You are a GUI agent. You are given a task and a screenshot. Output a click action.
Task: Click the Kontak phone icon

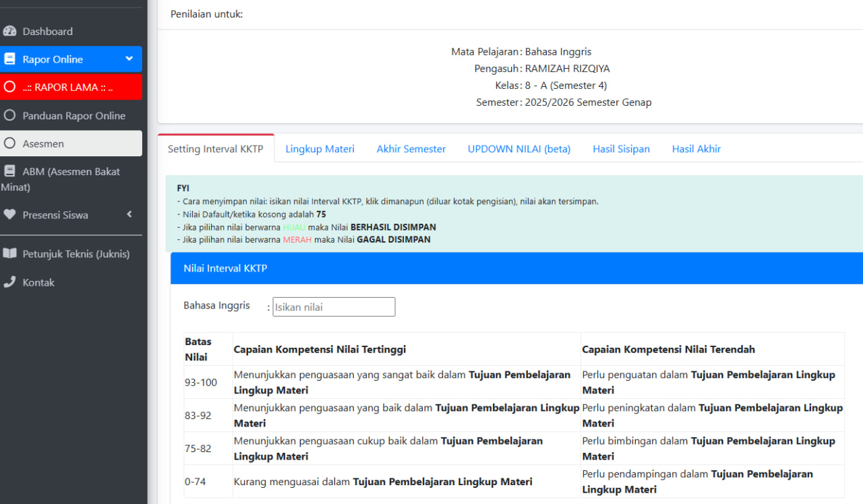(9, 282)
